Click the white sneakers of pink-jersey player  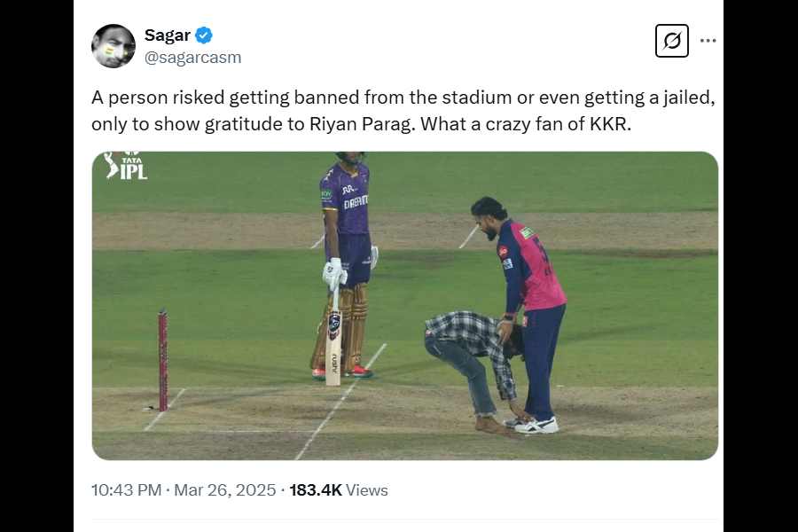coord(537,425)
